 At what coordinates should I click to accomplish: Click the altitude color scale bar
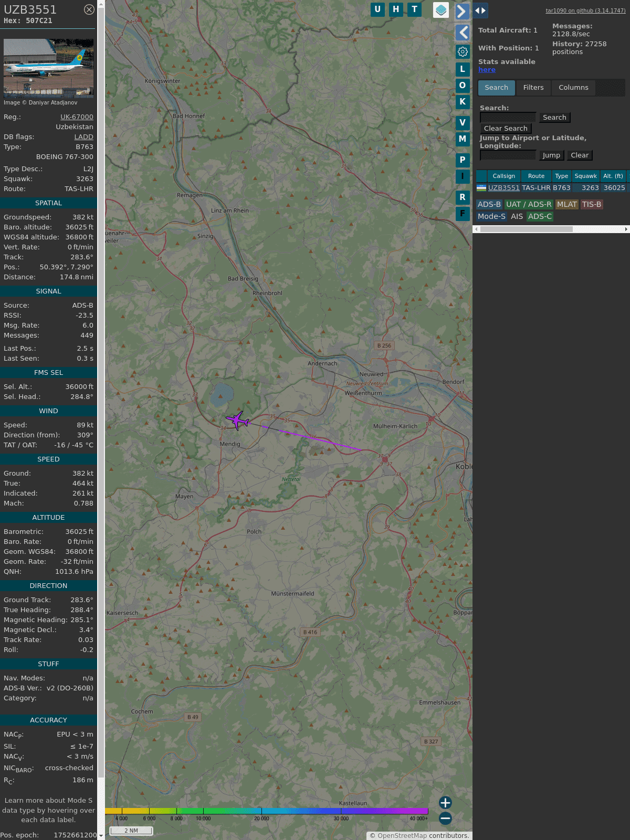coord(267,811)
